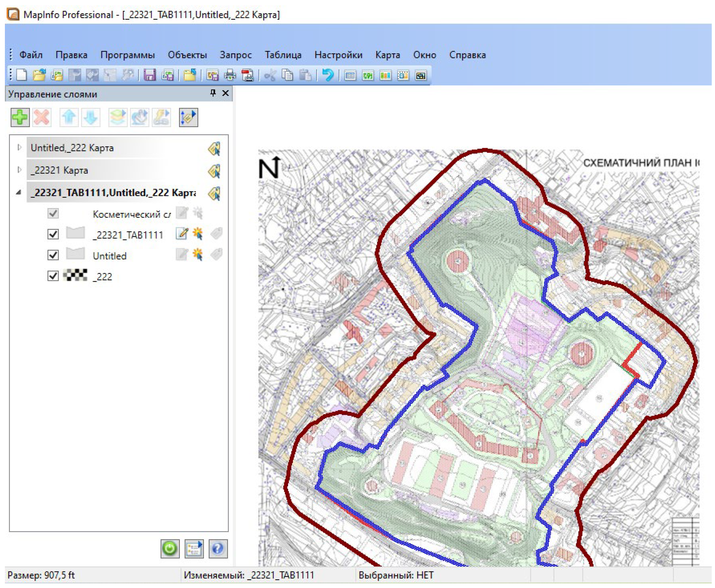The image size is (715, 588).
Task: Click the Изменяемый layer status bar field
Action: point(249,575)
